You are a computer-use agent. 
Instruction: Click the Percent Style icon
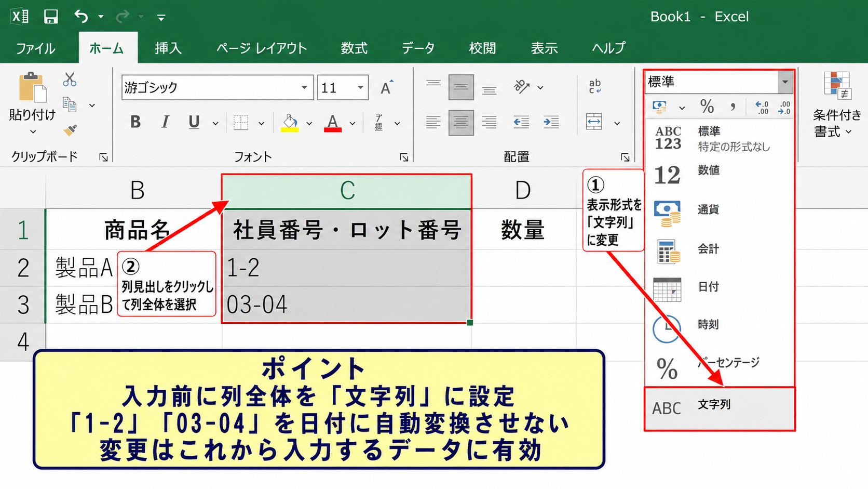coord(707,107)
